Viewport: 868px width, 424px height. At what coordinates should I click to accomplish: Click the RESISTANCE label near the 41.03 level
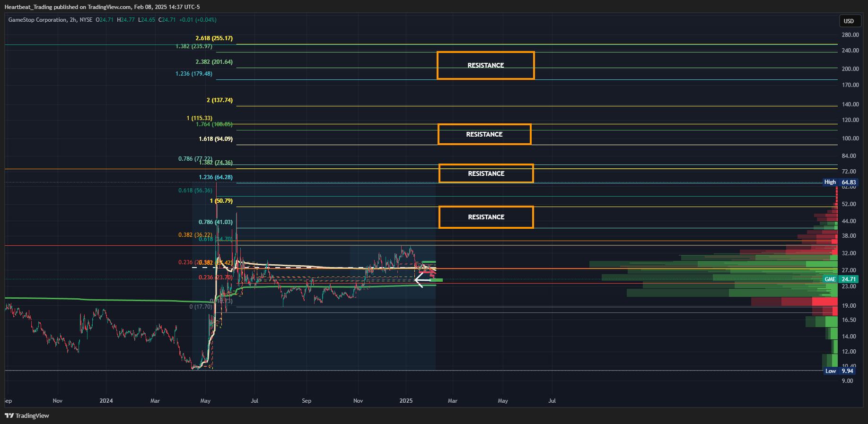tap(486, 217)
